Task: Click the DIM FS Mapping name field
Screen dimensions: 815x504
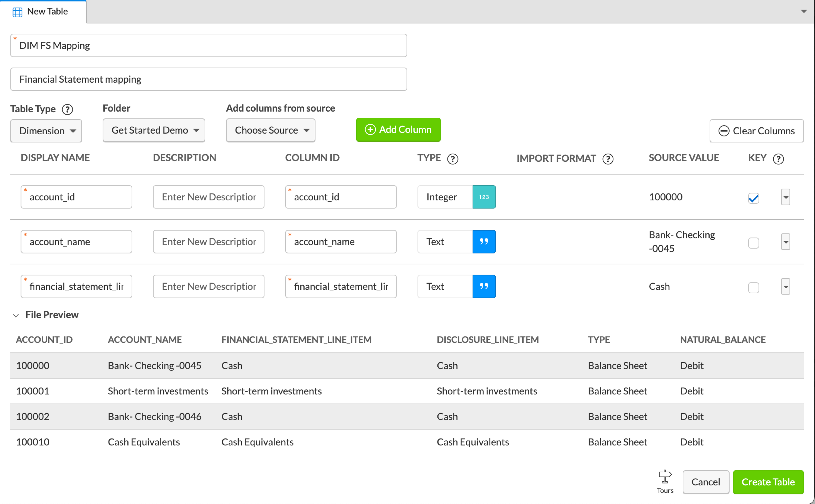Action: [x=208, y=45]
